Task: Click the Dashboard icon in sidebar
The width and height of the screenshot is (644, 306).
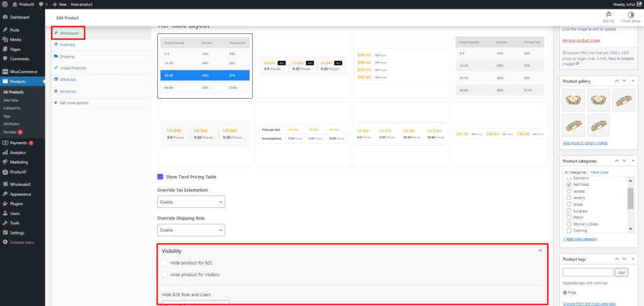Action: (x=5, y=17)
